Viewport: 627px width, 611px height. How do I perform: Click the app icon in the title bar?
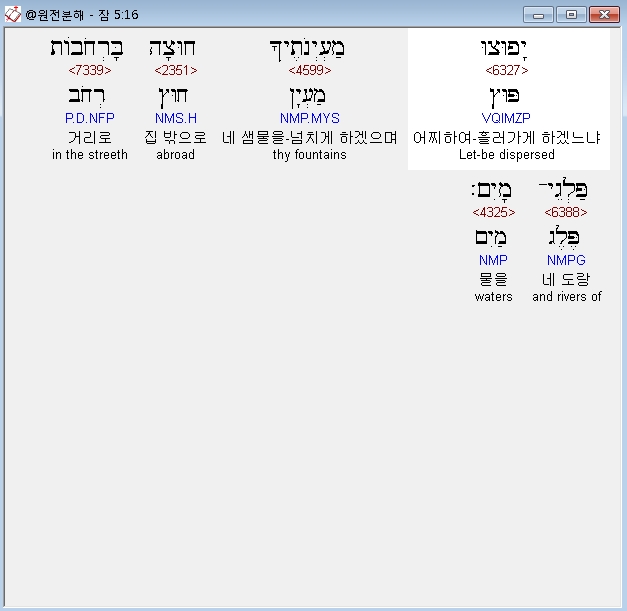12,15
